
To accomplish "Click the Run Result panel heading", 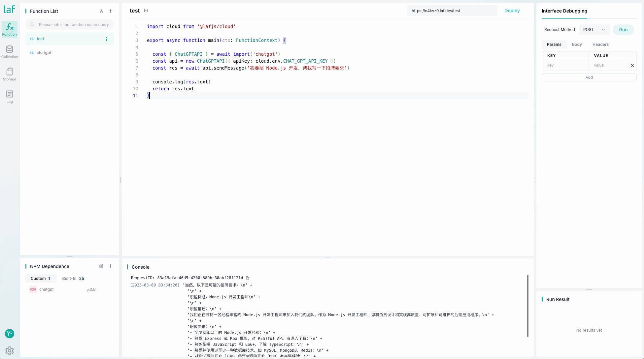I will [x=558, y=299].
